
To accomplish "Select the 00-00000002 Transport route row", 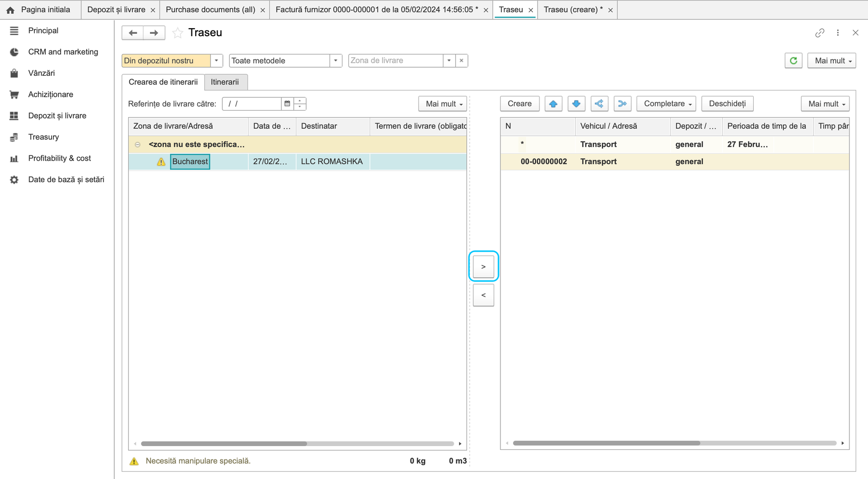I will [x=675, y=162].
